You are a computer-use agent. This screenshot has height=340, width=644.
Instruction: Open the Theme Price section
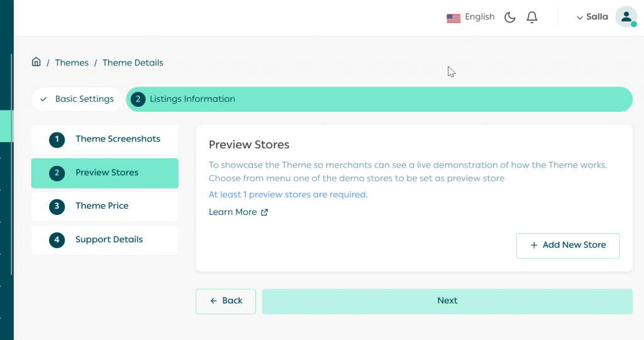pyautogui.click(x=101, y=206)
